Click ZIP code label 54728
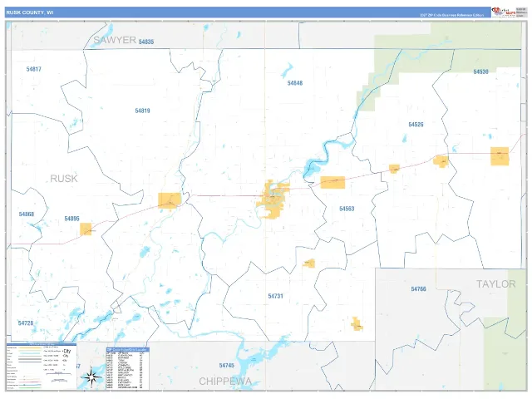The image size is (532, 399). coord(26,323)
